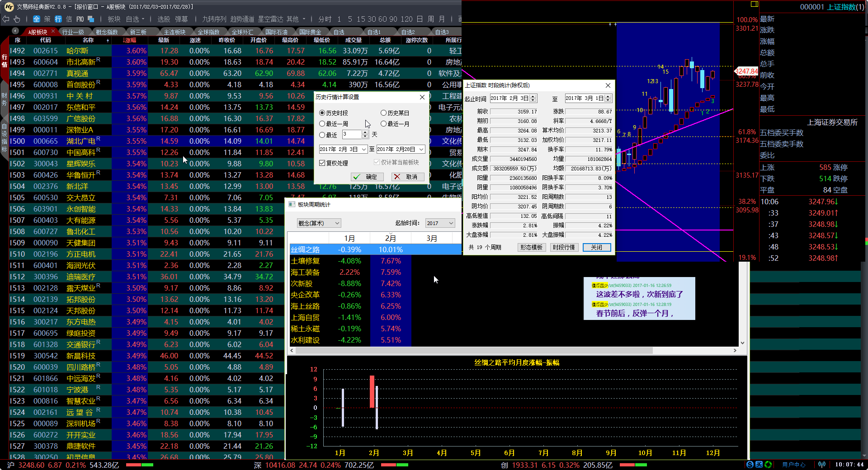Image resolution: width=868 pixels, height=470 pixels.
Task: Open the 概念(算术) dropdown
Action: tap(319, 223)
